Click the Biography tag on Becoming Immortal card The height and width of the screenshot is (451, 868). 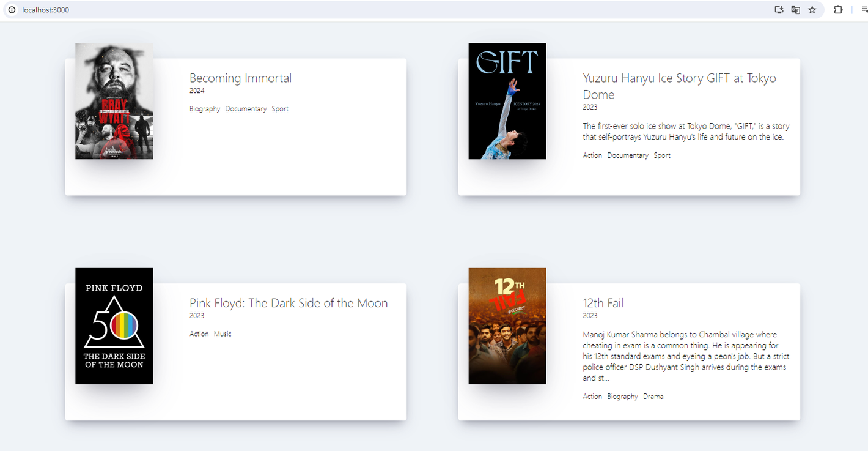[x=205, y=109]
